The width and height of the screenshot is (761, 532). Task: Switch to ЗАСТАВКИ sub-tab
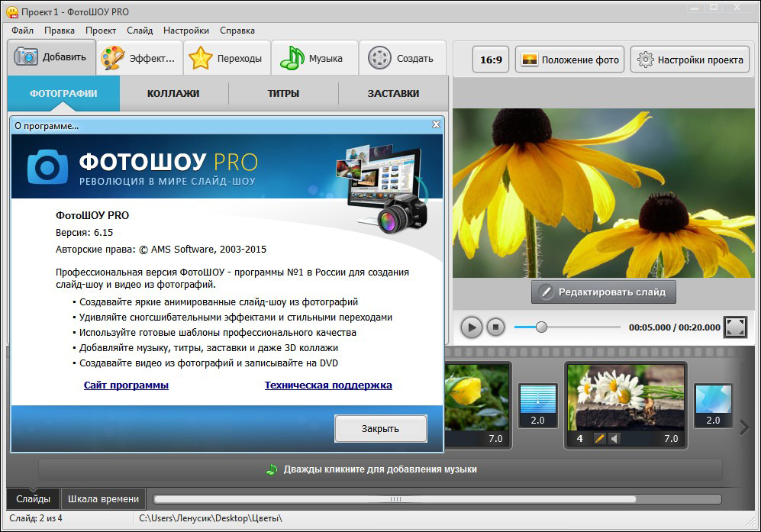point(393,93)
